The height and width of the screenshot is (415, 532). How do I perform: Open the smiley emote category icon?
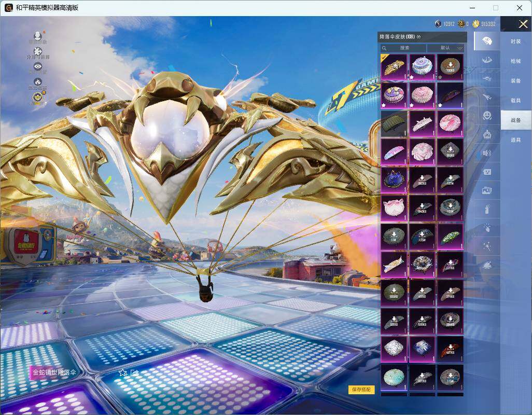(487, 116)
